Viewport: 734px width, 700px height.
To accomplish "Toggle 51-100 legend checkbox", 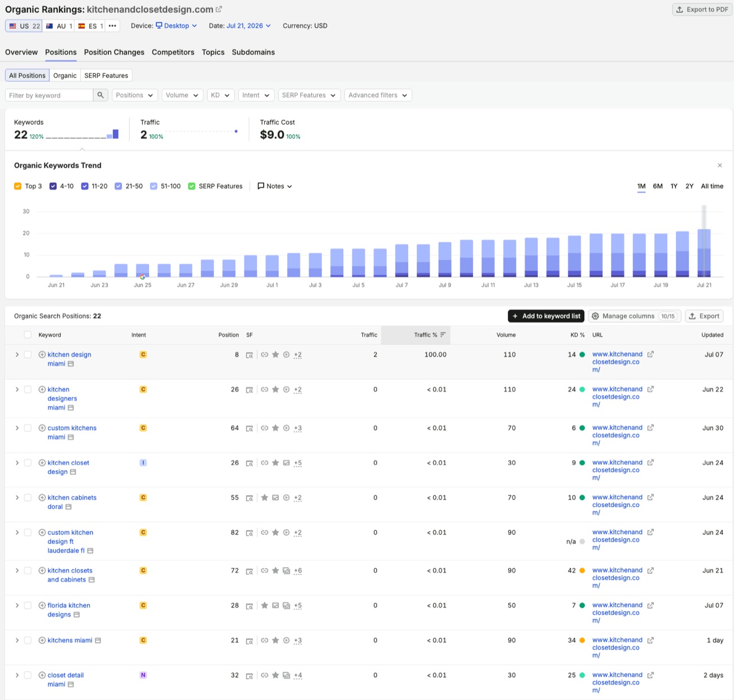I will pos(154,186).
